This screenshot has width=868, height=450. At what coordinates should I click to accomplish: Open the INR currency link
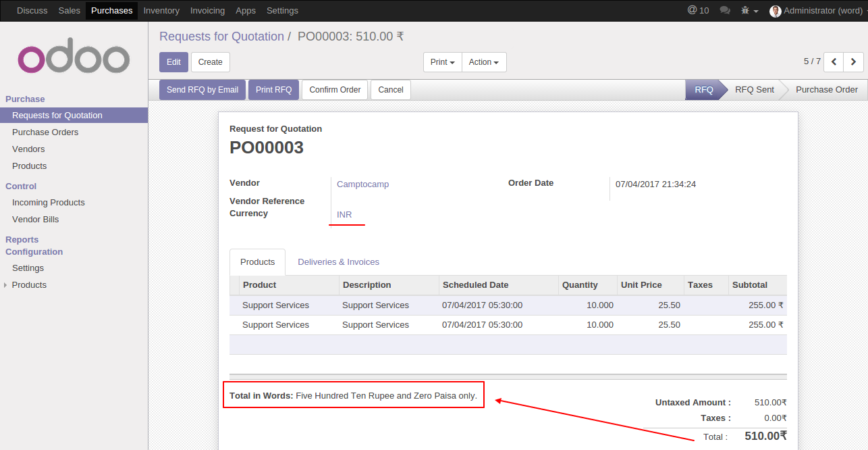(344, 215)
